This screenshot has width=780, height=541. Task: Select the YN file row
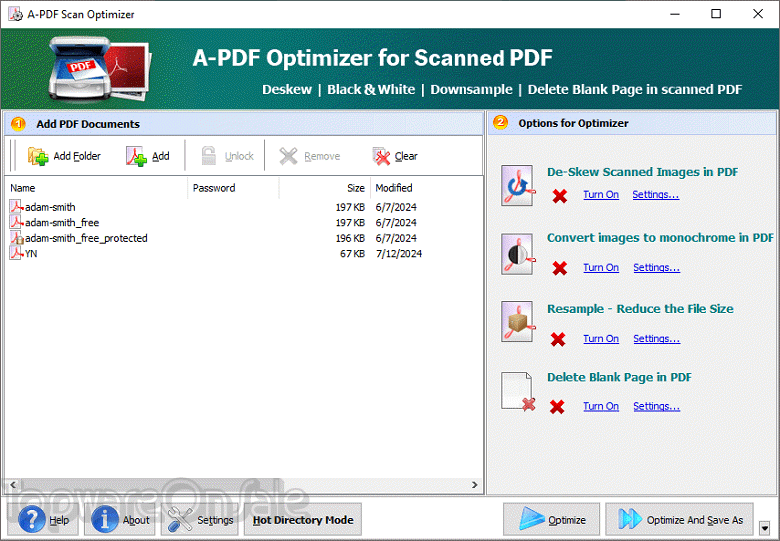coord(243,254)
